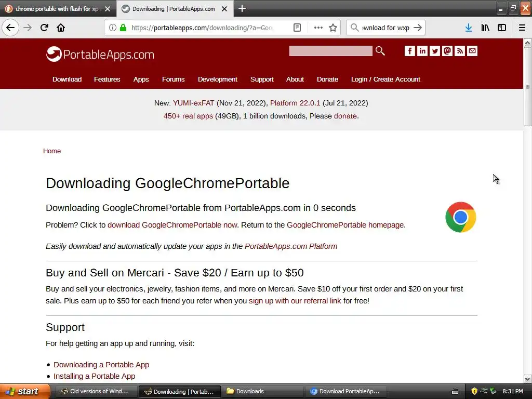Click Login / Create Account

[x=385, y=79]
